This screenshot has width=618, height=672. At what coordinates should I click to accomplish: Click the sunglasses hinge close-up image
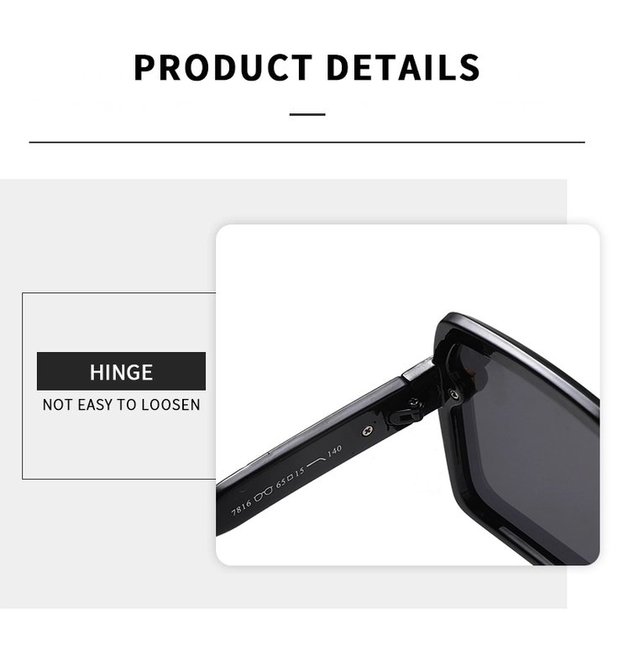[408, 395]
